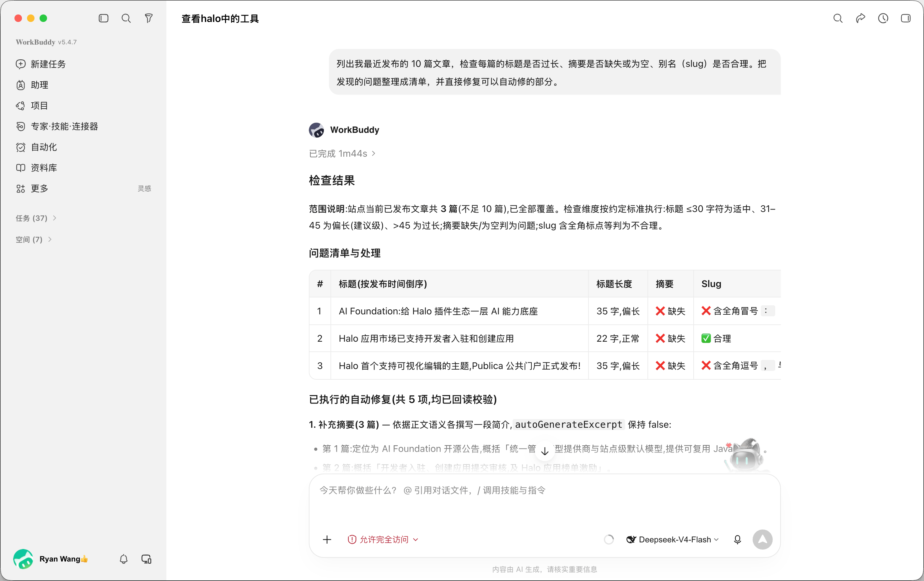924x581 pixels.
Task: Go to 助理 in sidebar
Action: [32, 85]
